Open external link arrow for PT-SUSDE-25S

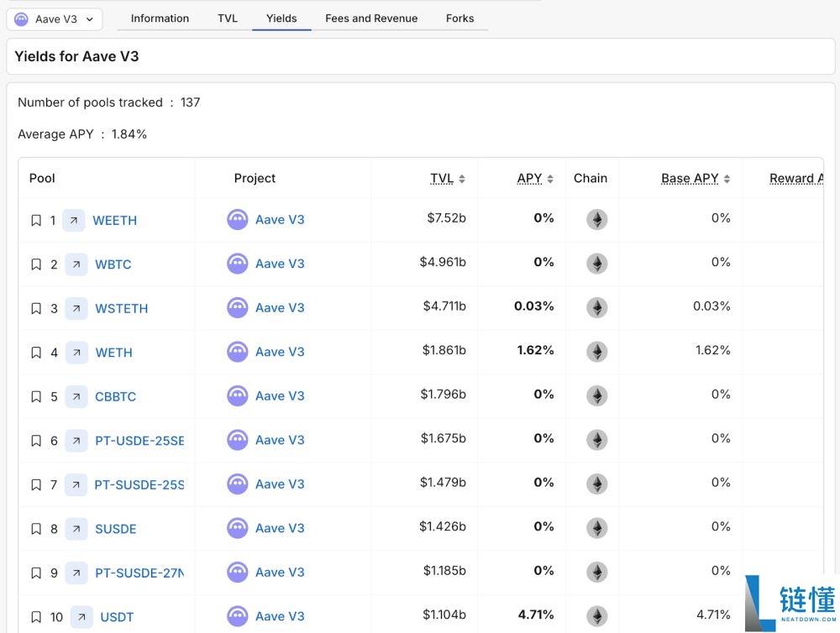tap(76, 484)
